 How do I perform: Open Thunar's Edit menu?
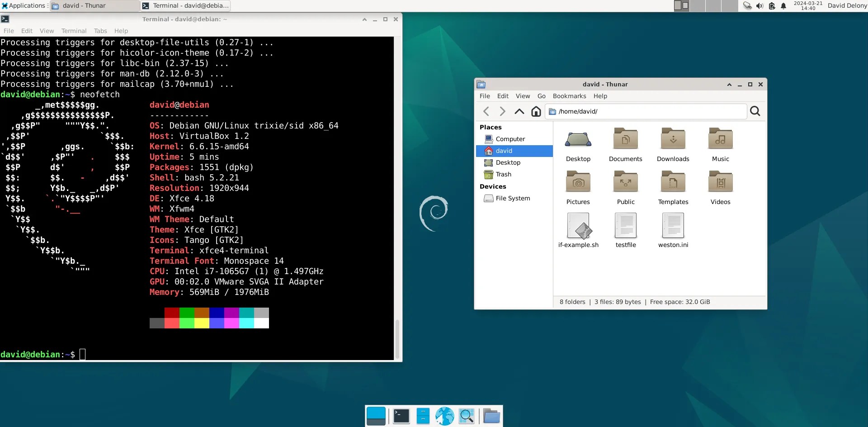(x=503, y=96)
